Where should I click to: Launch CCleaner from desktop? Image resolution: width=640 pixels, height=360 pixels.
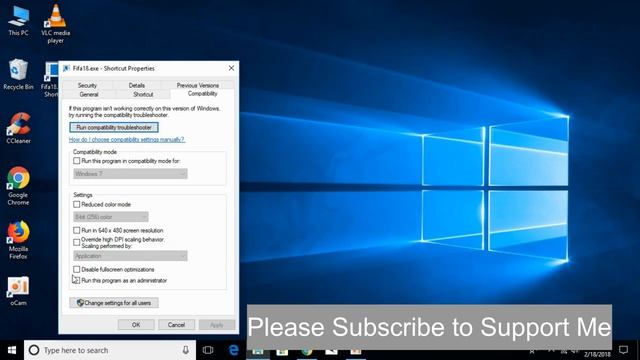(18, 128)
